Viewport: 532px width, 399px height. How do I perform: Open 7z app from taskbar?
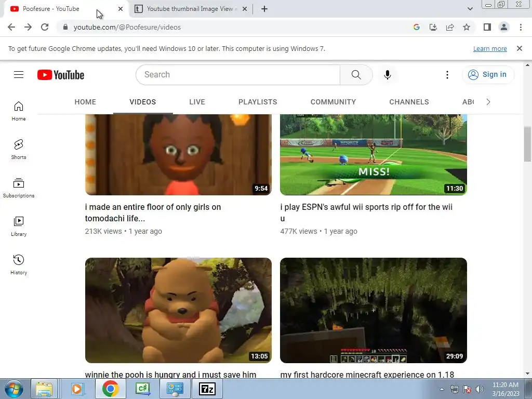click(207, 389)
